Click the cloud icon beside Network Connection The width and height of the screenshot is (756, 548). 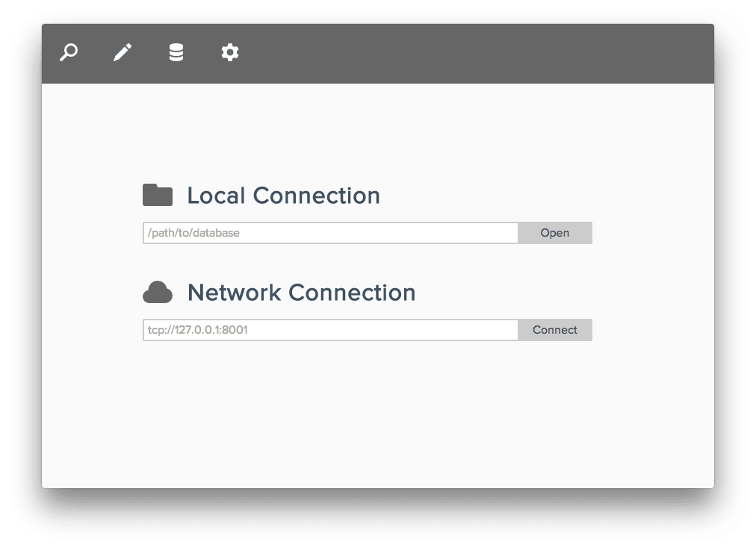158,292
